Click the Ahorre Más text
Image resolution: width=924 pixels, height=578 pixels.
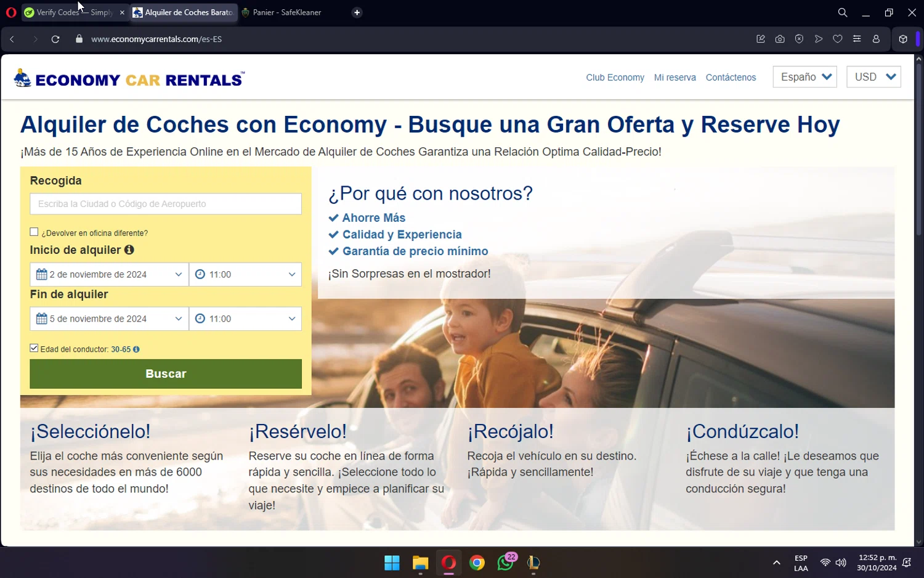click(x=374, y=218)
